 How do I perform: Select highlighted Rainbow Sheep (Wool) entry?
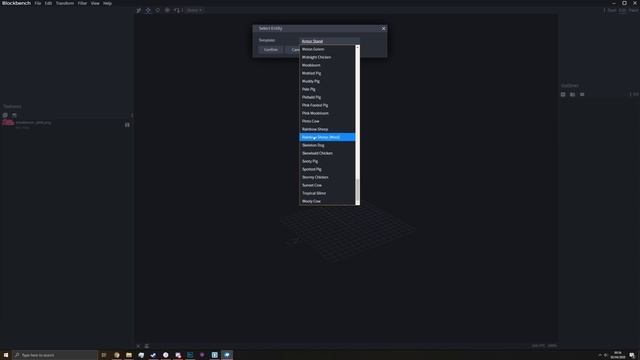(x=327, y=137)
